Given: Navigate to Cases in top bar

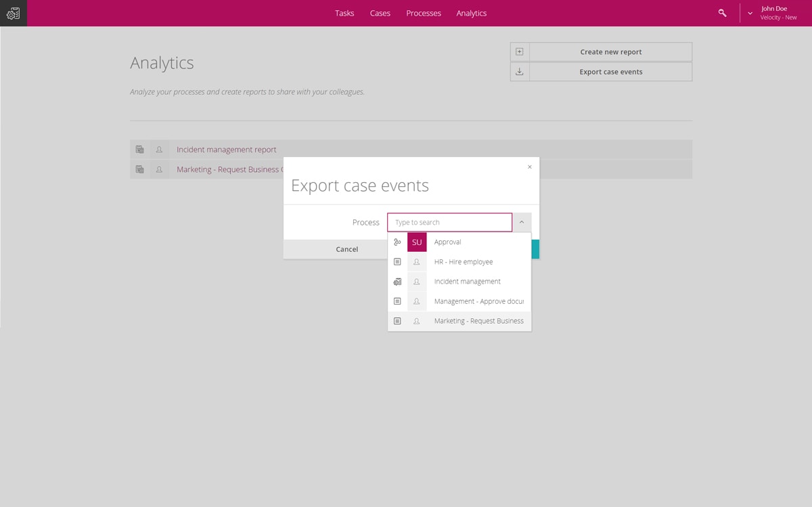Looking at the screenshot, I should point(380,13).
